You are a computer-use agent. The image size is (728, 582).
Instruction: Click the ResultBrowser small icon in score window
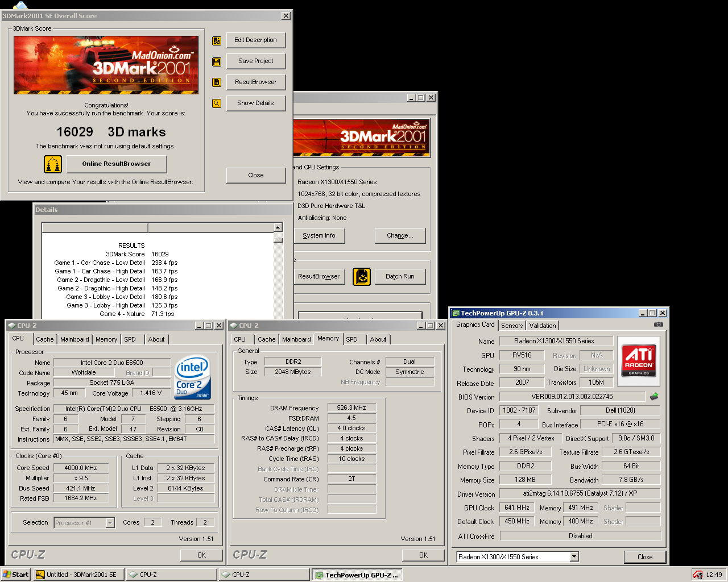pos(217,82)
